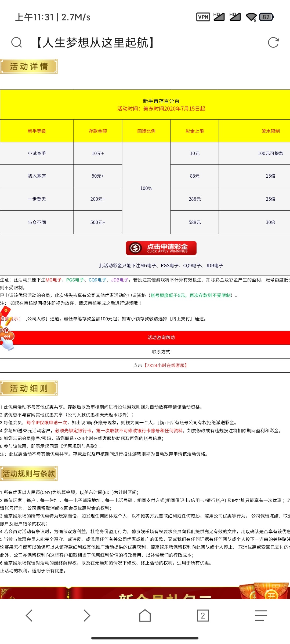290x644 pixels.
Task: Open the tab switcher showing 2
Action: pos(203,615)
